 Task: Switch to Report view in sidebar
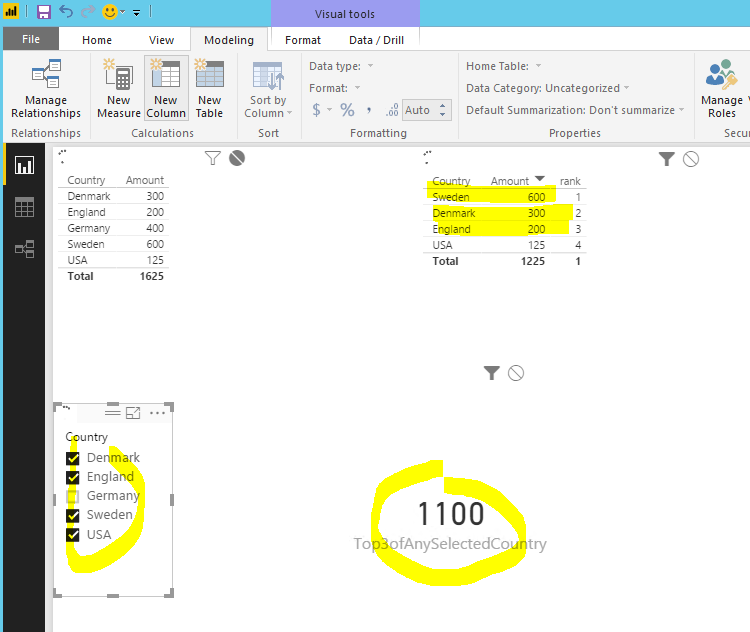[x=24, y=165]
